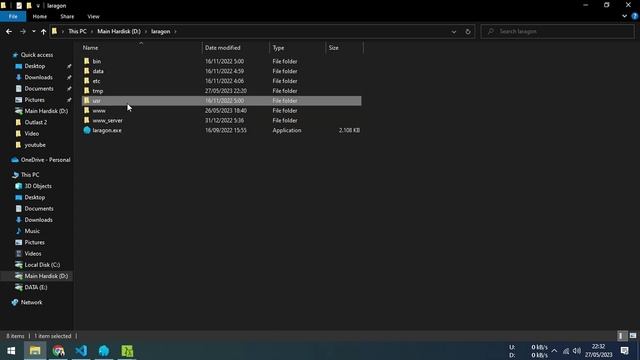Switch to Details view layout icon
640x360 pixels.
pos(621,336)
